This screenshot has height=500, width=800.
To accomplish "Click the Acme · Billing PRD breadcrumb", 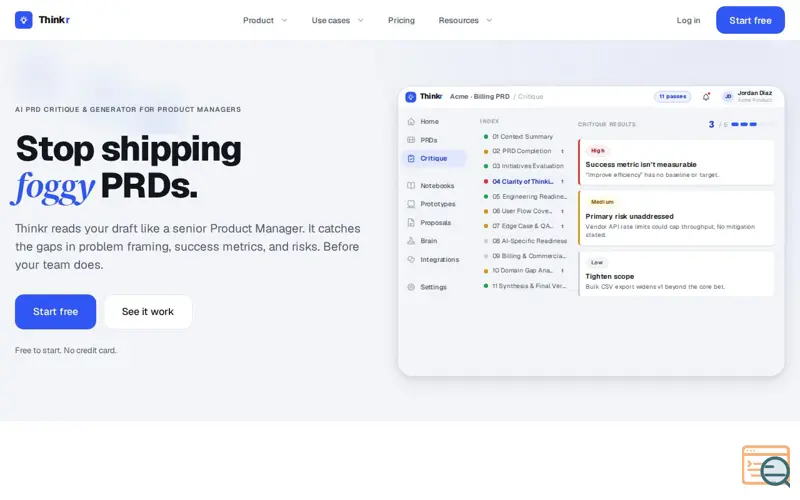I will [x=480, y=96].
